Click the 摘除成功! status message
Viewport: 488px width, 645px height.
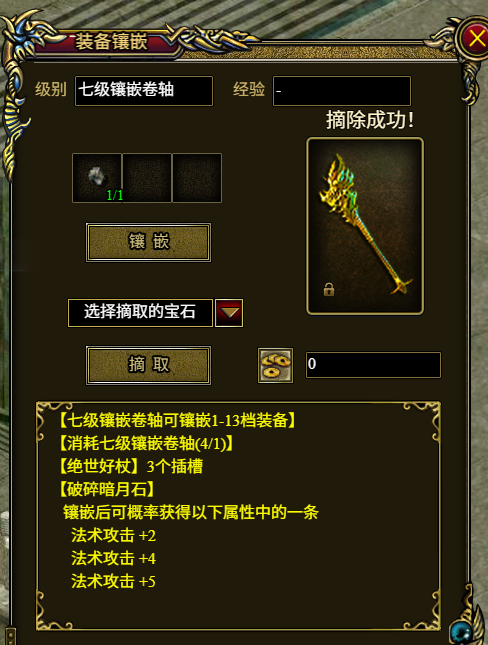(x=370, y=121)
